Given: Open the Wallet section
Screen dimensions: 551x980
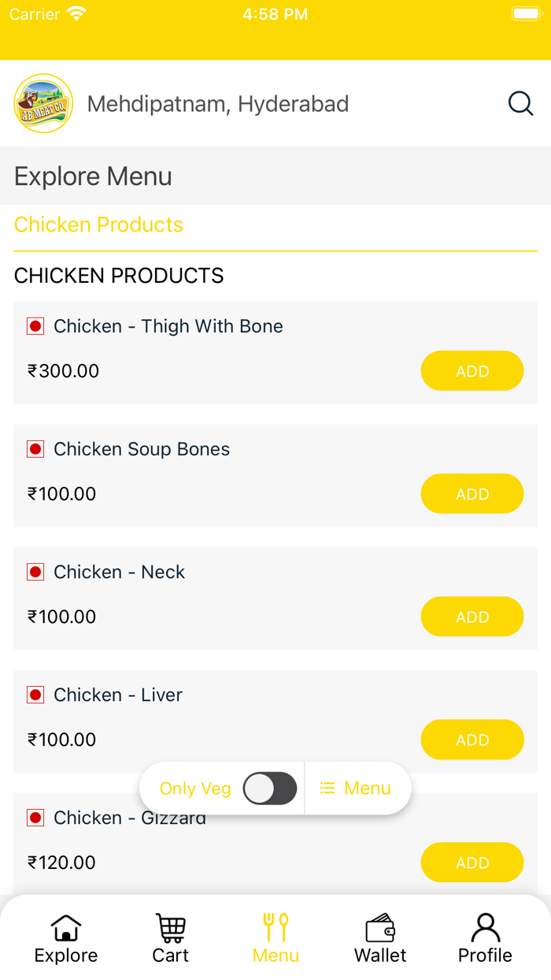Looking at the screenshot, I should (x=380, y=936).
